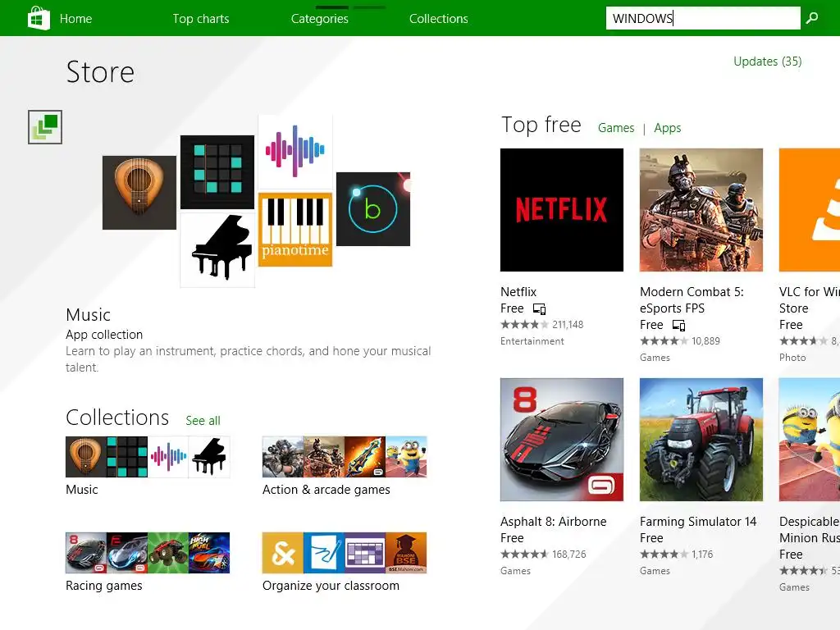Screen dimensions: 840x630
Task: Click 'Modern Combat 5: eSports FPS' title
Action: pos(692,300)
